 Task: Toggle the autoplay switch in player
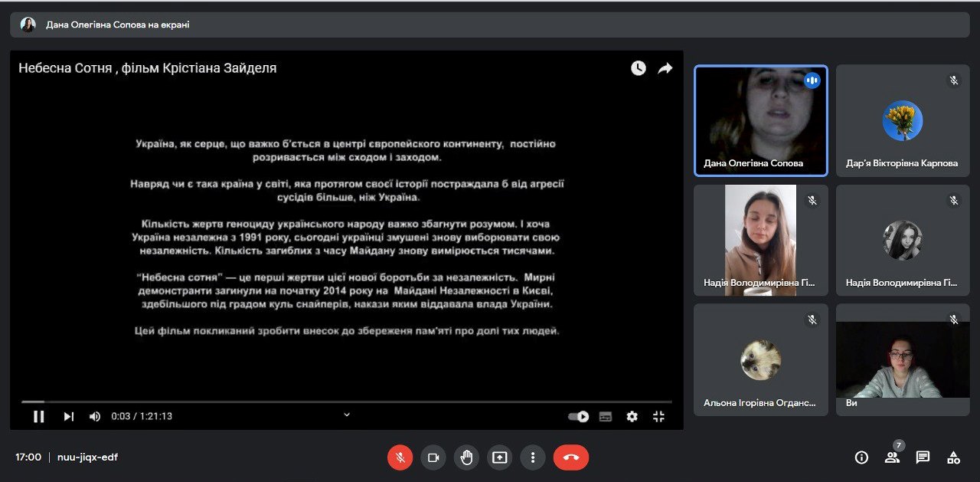[578, 416]
